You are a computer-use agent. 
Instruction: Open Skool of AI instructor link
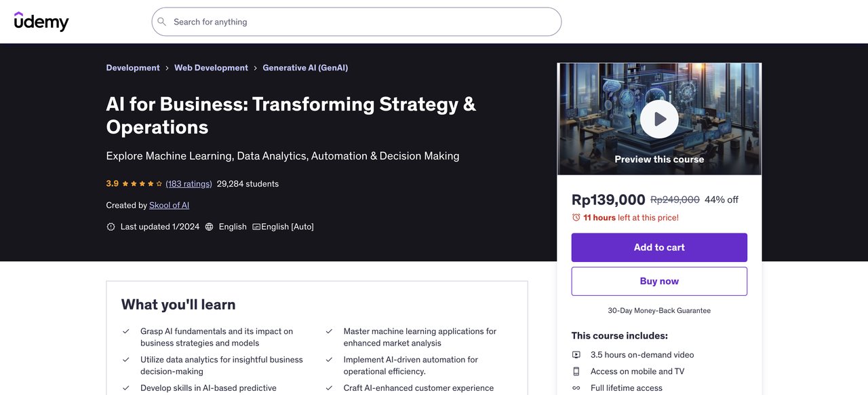[x=170, y=205]
